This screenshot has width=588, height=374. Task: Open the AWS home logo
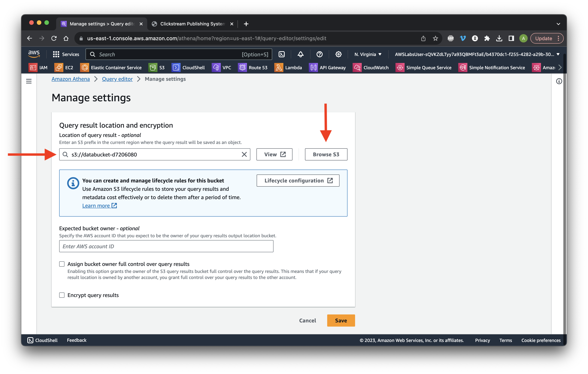[34, 54]
